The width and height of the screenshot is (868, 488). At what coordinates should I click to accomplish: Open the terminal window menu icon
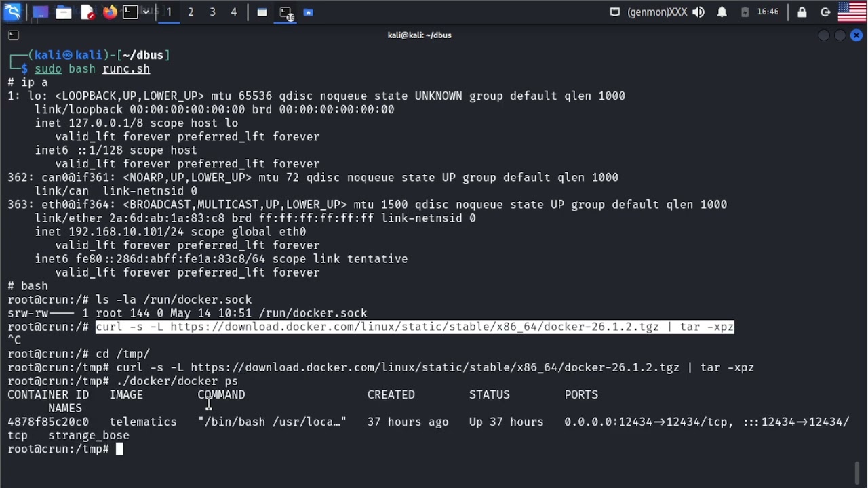[x=14, y=35]
